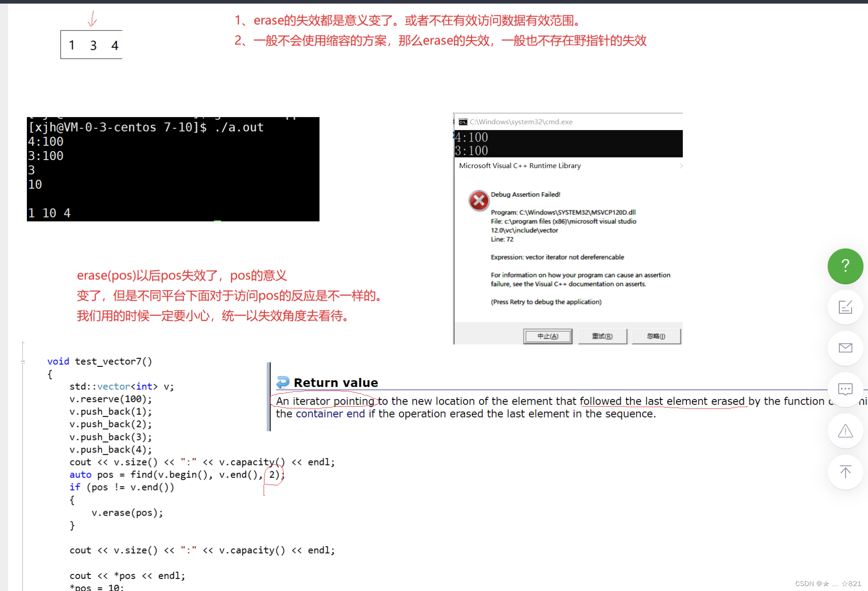Click the red error X icon in dialog

(478, 200)
